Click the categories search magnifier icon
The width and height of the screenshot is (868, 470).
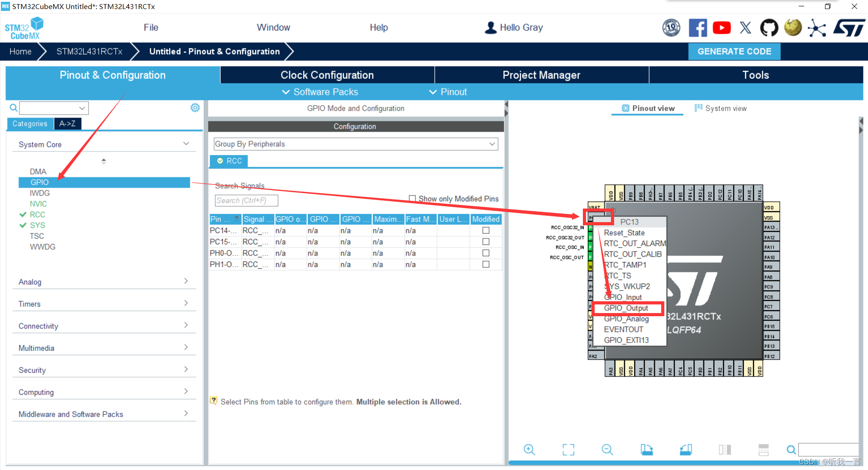14,108
